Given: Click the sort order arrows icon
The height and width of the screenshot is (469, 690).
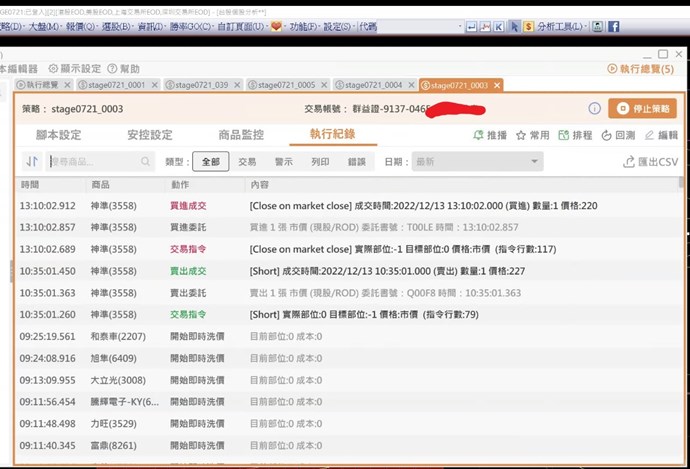Looking at the screenshot, I should [x=32, y=161].
